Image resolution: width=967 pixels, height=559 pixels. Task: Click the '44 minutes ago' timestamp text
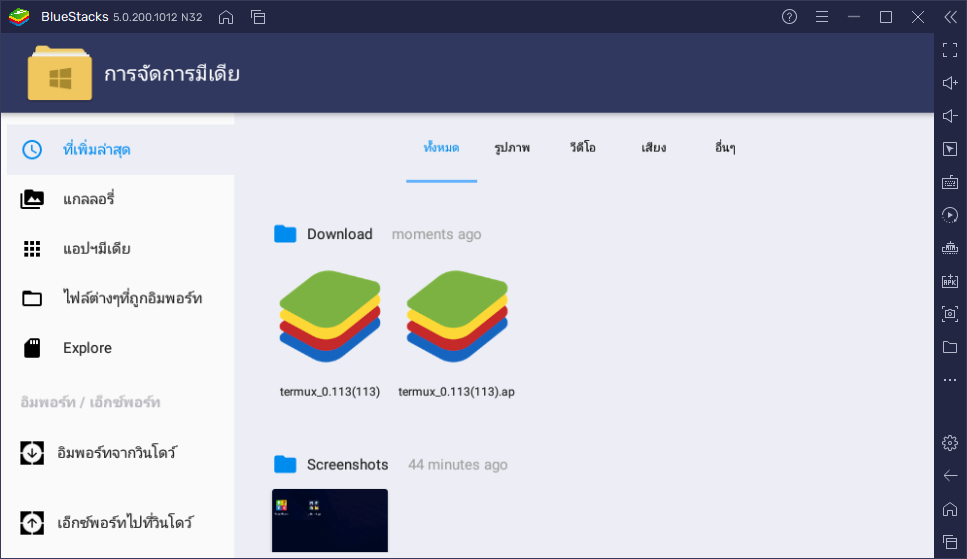(458, 465)
